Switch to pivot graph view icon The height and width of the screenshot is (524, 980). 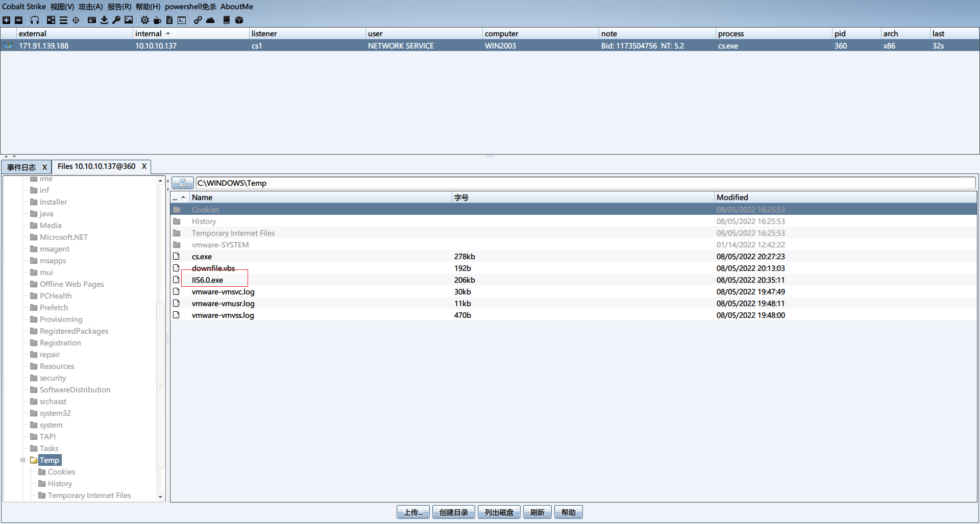click(x=51, y=20)
